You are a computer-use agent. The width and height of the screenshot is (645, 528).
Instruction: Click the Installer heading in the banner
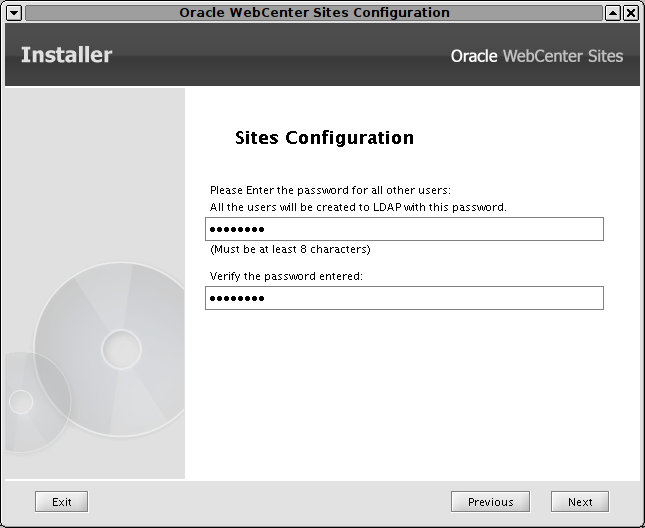pos(66,55)
